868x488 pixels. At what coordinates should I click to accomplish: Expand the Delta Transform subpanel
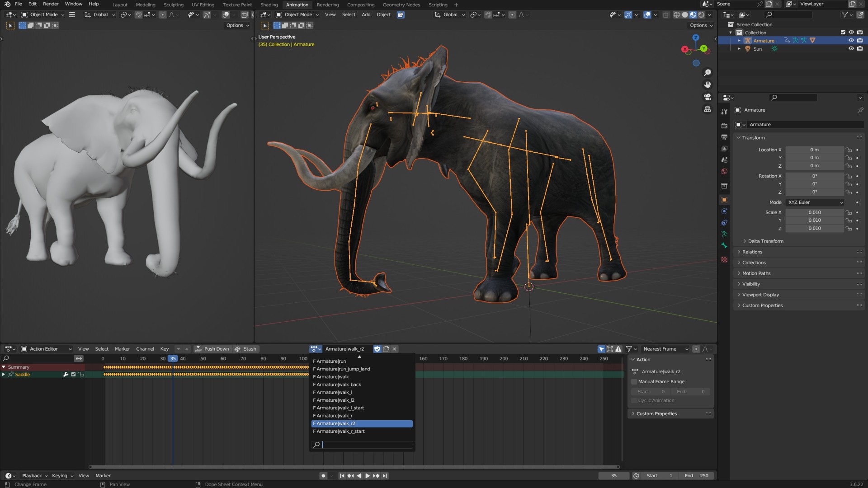(766, 241)
